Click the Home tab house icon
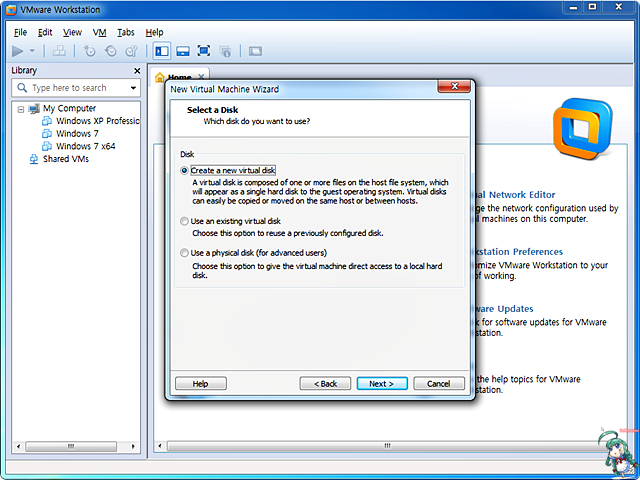Viewport: 640px width, 480px height. [x=160, y=77]
